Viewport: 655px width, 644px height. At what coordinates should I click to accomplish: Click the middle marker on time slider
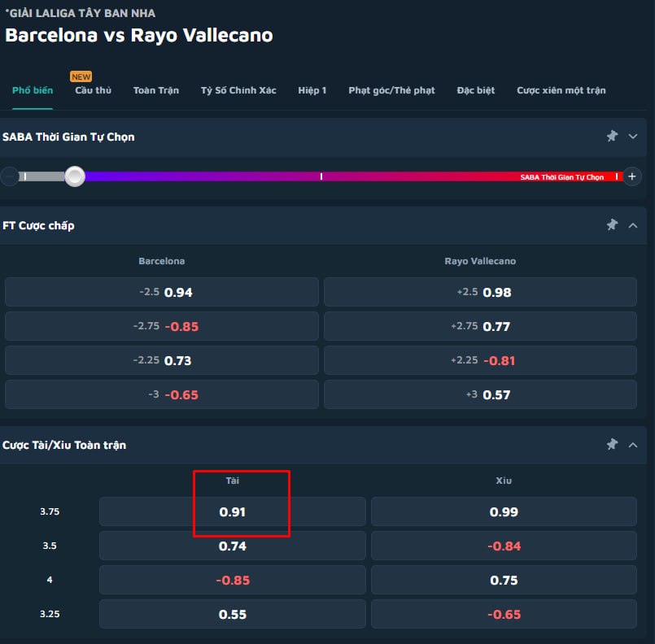point(321,176)
